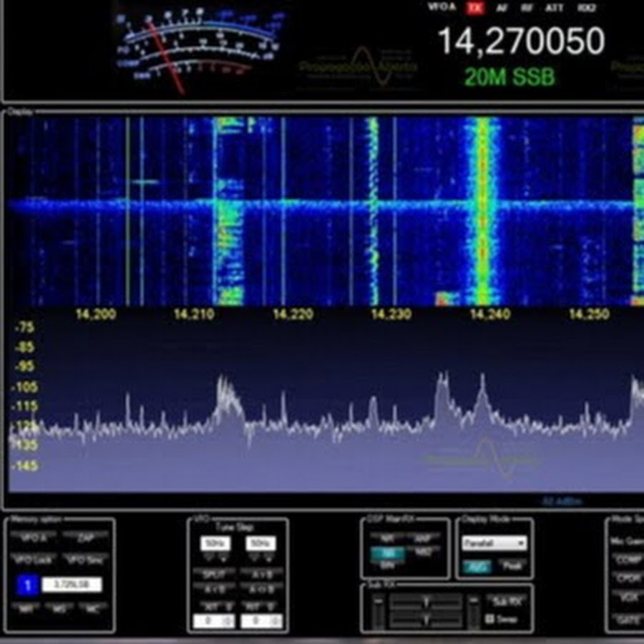Image resolution: width=644 pixels, height=644 pixels.
Task: Toggle the CPDR button
Action: tap(628, 578)
